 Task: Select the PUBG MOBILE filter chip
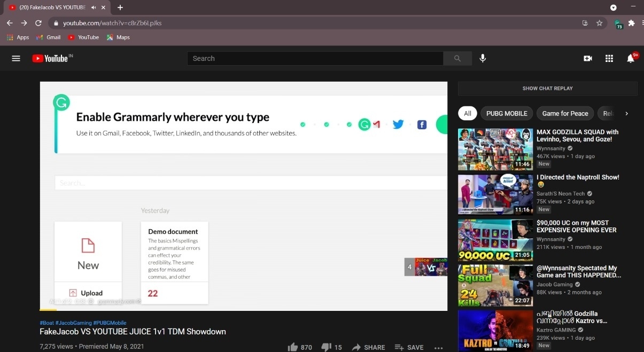[x=507, y=113]
